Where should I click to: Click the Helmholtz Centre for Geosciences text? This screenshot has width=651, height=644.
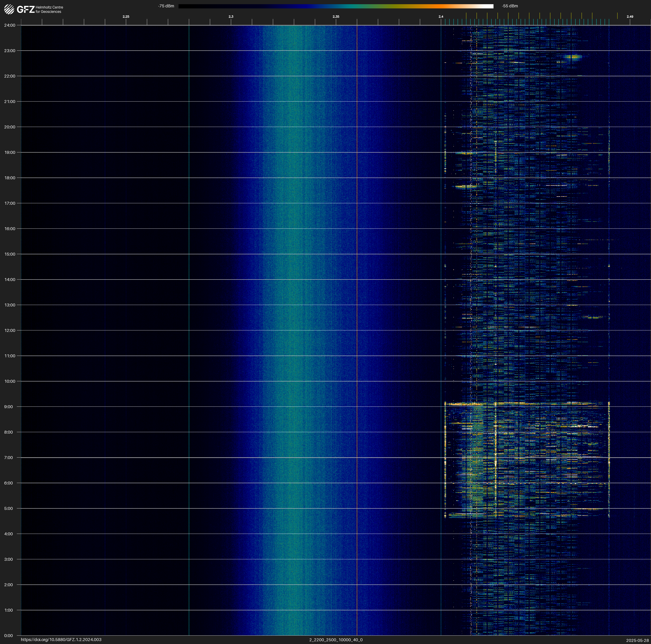pos(49,9)
